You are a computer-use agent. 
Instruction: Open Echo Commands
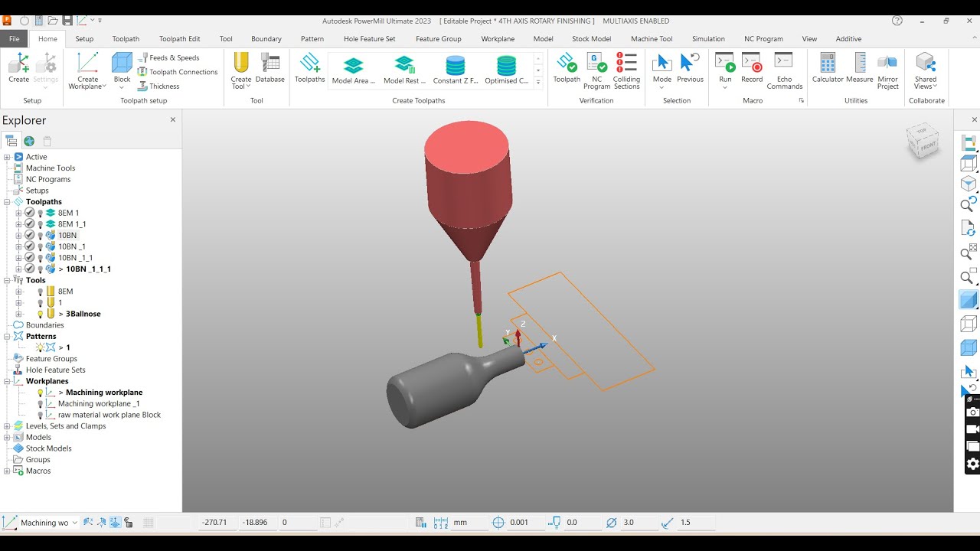pyautogui.click(x=784, y=71)
